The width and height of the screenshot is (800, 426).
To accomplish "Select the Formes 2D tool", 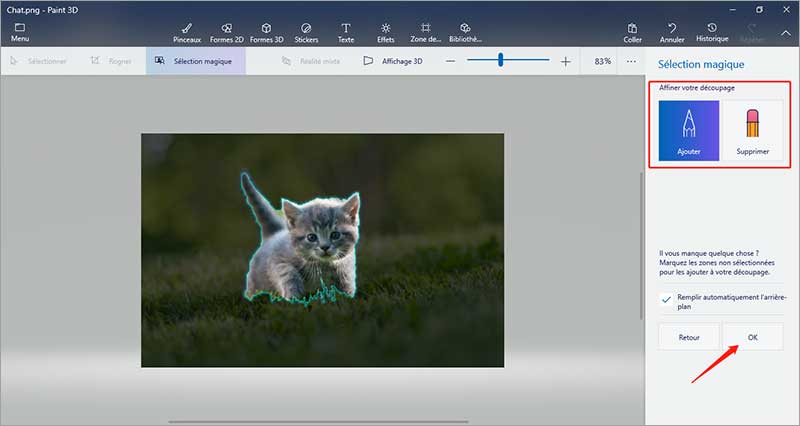I will 227,32.
